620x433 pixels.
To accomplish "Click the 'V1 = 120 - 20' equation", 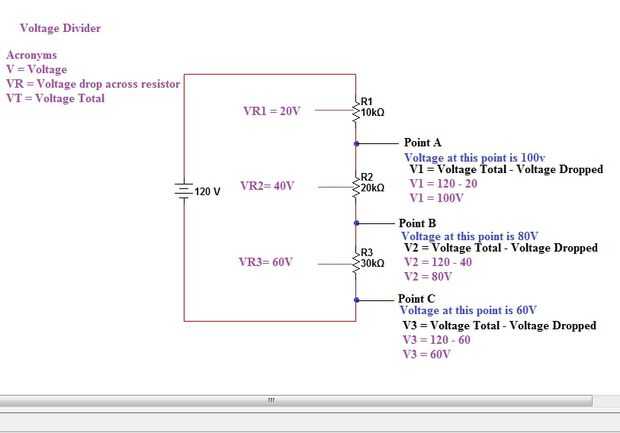I will pyautogui.click(x=444, y=183).
